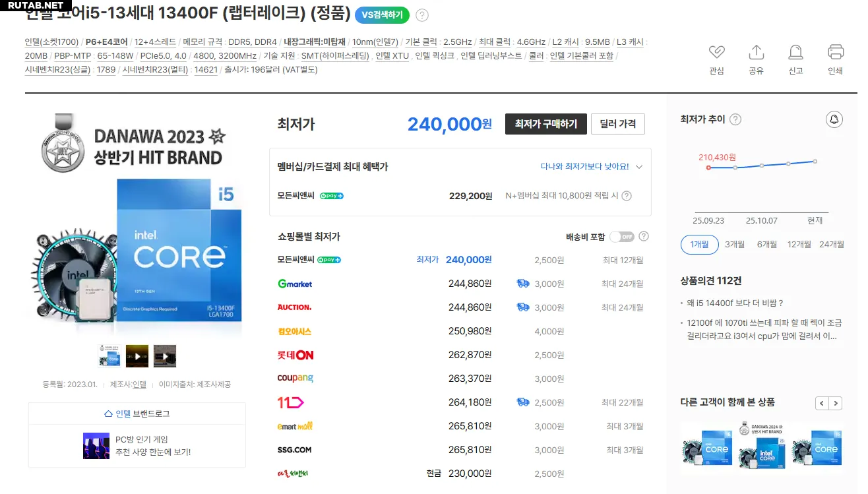Click the 신고 report siren icon
The height and width of the screenshot is (494, 868).
pyautogui.click(x=795, y=52)
